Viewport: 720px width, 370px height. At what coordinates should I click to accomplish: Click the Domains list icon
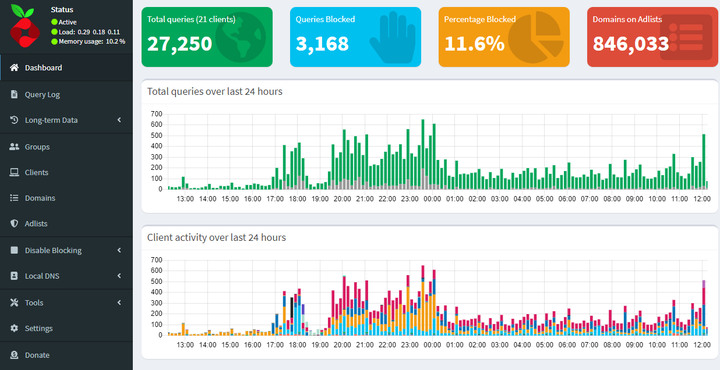coord(14,198)
